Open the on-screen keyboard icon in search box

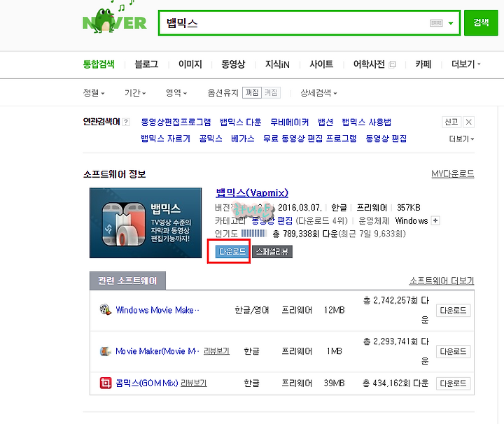tap(436, 23)
